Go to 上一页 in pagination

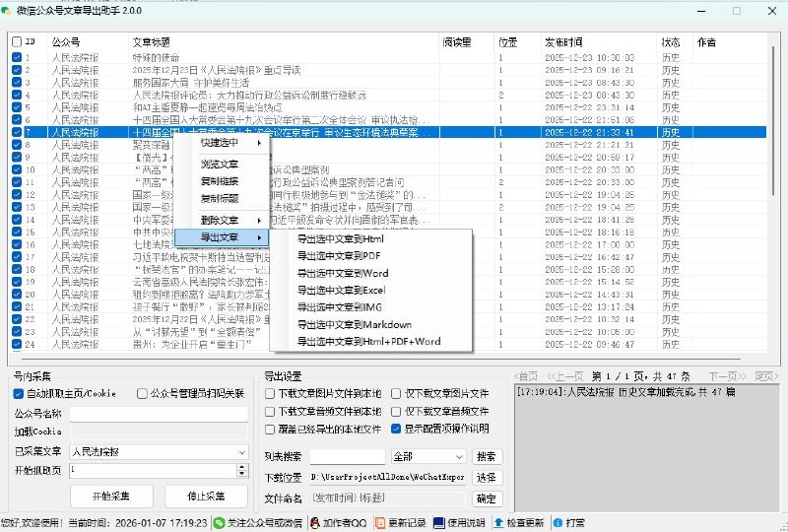565,376
